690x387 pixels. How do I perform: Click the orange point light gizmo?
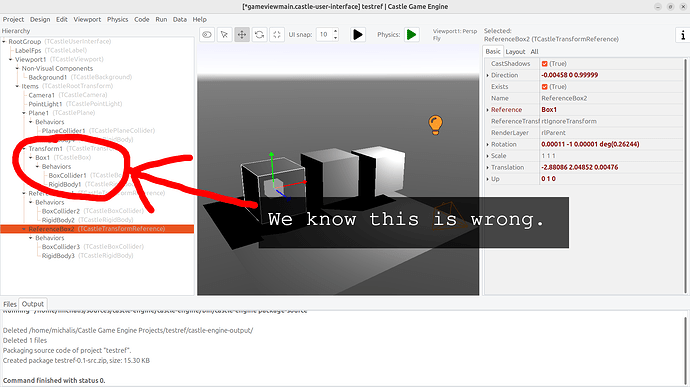(x=435, y=125)
